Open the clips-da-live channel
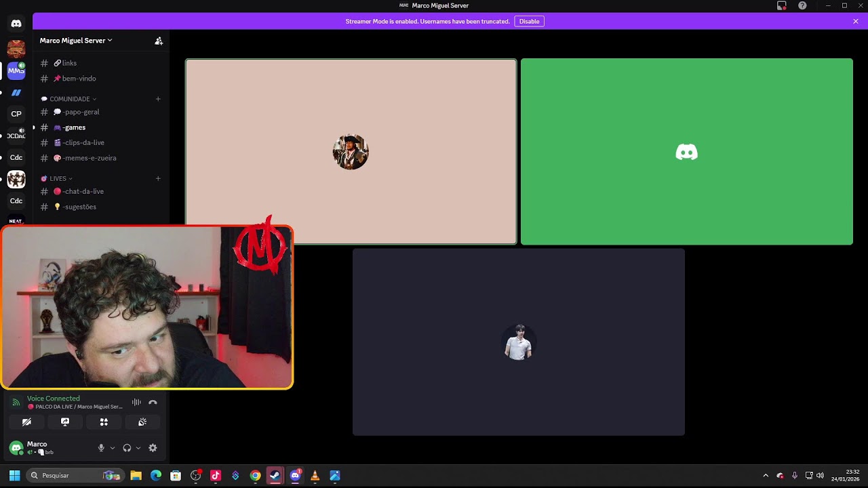 coord(100,143)
